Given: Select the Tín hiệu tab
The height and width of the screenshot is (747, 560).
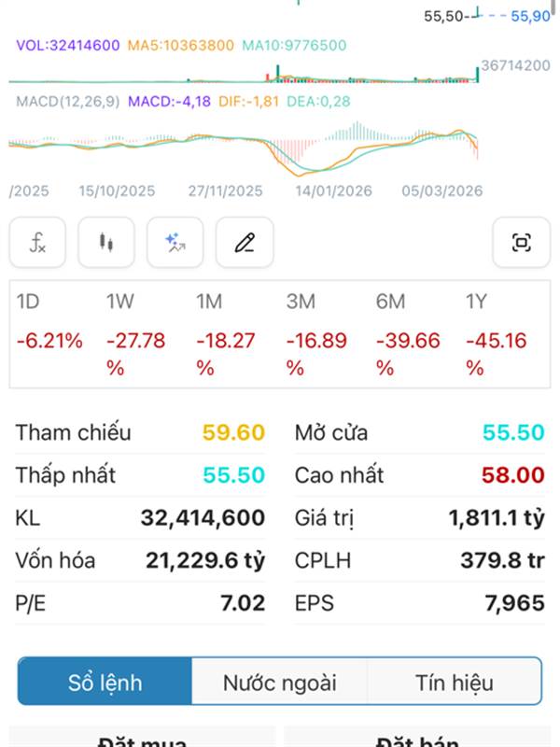Looking at the screenshot, I should pyautogui.click(x=455, y=683).
